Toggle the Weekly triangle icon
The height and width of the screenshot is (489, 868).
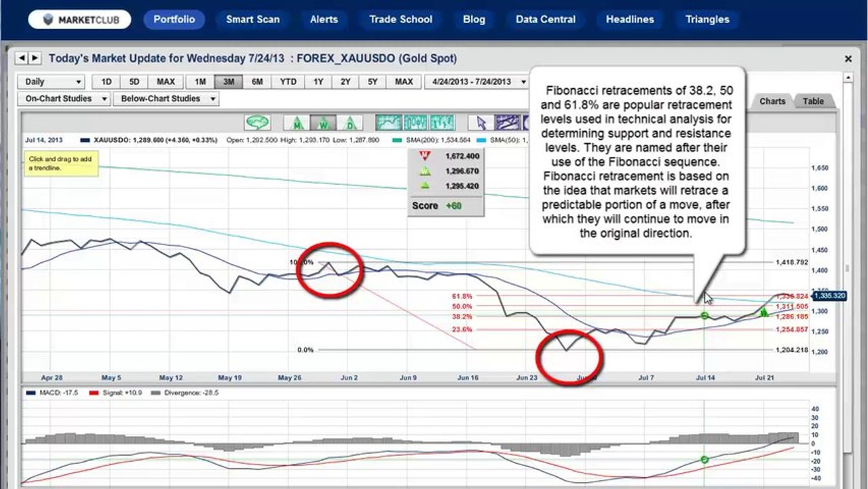[324, 123]
